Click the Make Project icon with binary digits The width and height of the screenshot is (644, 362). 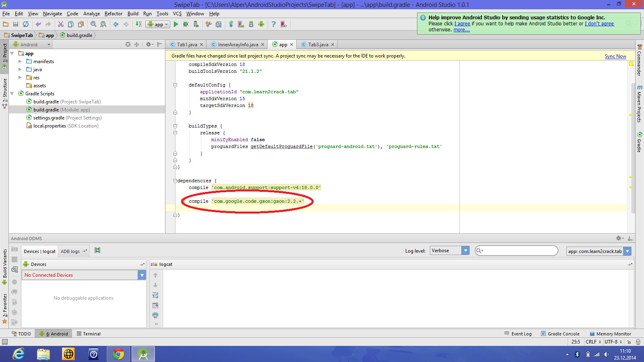(x=138, y=24)
